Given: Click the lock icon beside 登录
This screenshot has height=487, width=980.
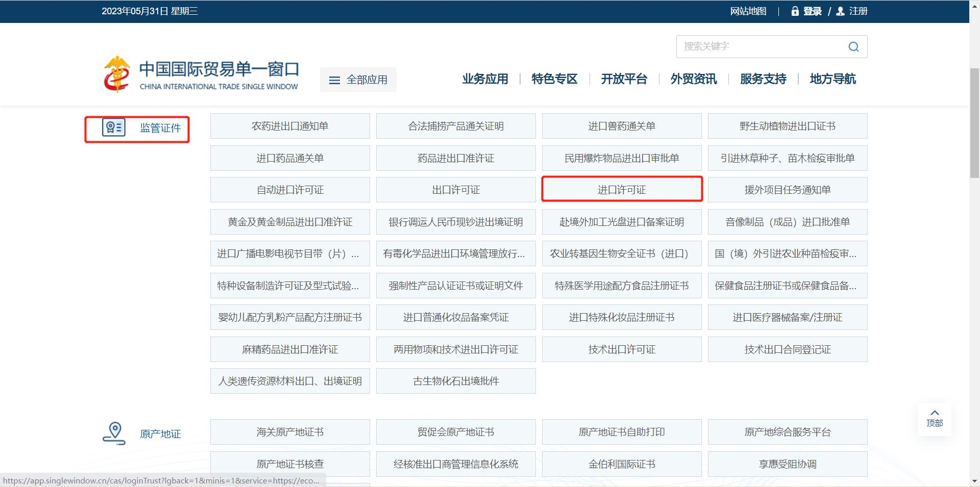Looking at the screenshot, I should click(x=795, y=11).
